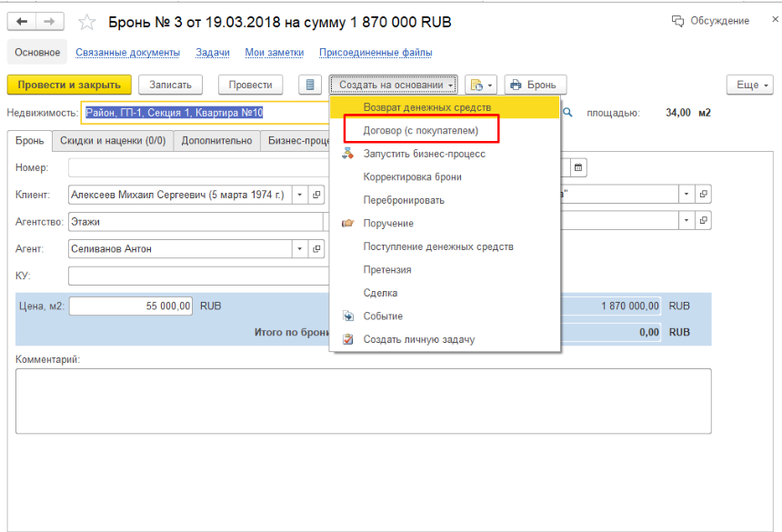Open the calendar date picker icon
This screenshot has height=532, width=782.
point(578,167)
